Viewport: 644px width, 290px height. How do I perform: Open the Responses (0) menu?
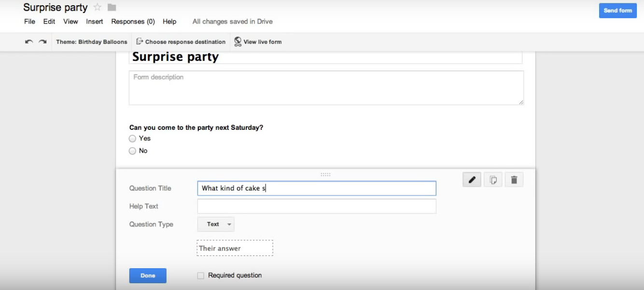coord(132,21)
